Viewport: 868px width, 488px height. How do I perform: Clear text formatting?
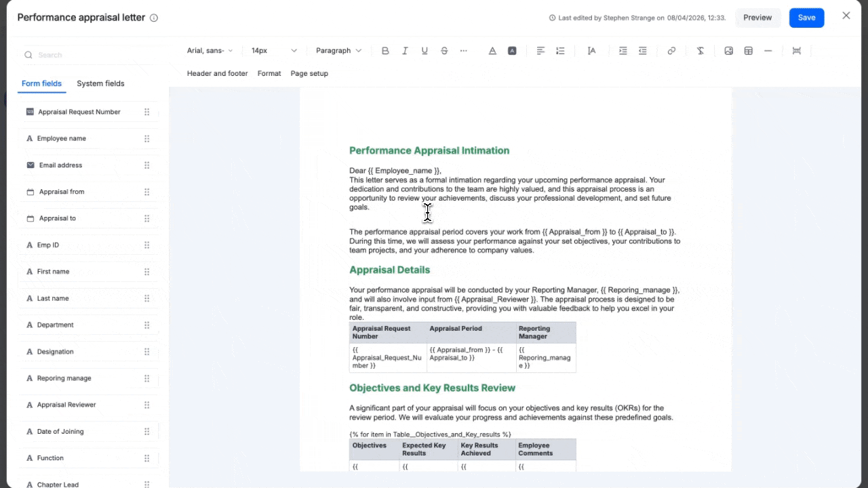(701, 51)
